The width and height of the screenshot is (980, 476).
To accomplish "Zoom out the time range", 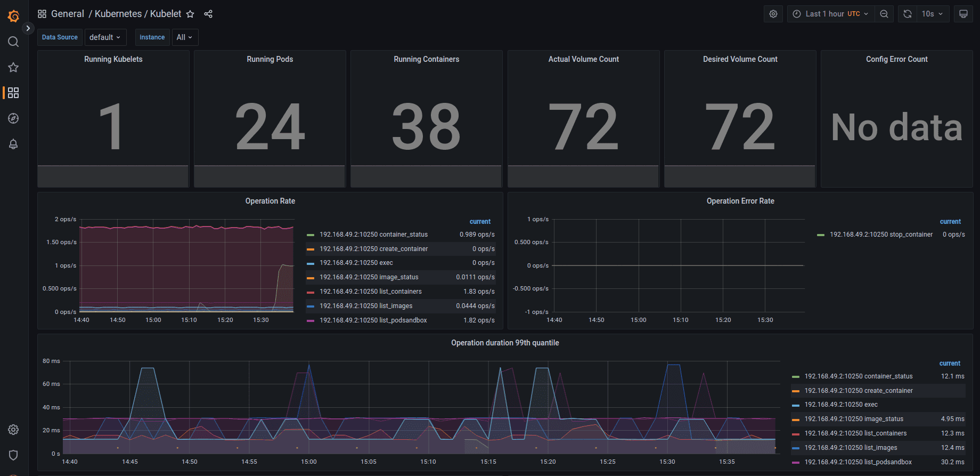I will click(884, 14).
